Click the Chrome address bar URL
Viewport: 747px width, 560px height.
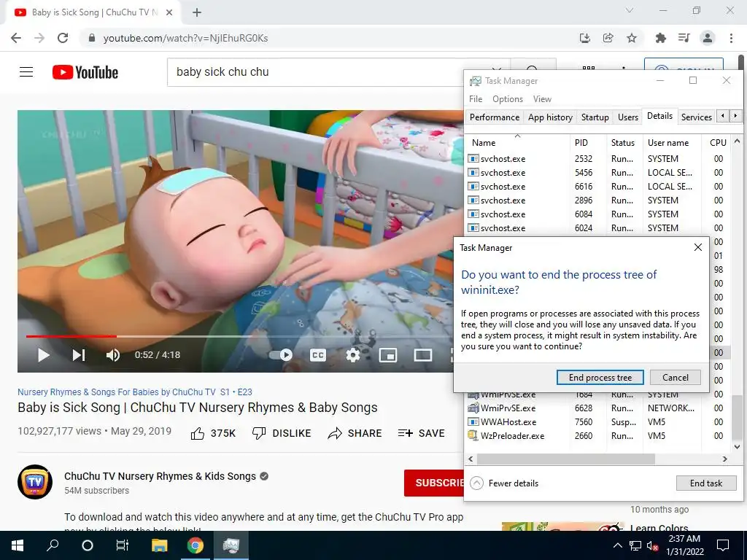pyautogui.click(x=186, y=38)
